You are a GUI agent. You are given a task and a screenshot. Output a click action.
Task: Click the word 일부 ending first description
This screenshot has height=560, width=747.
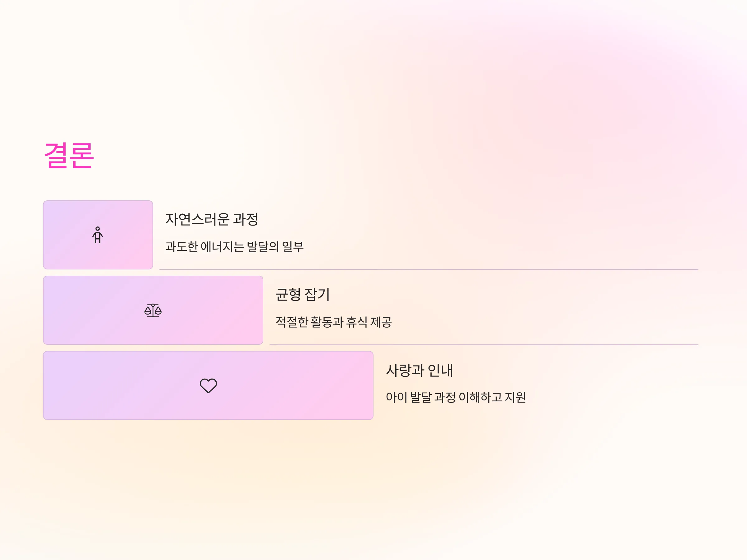click(x=293, y=247)
